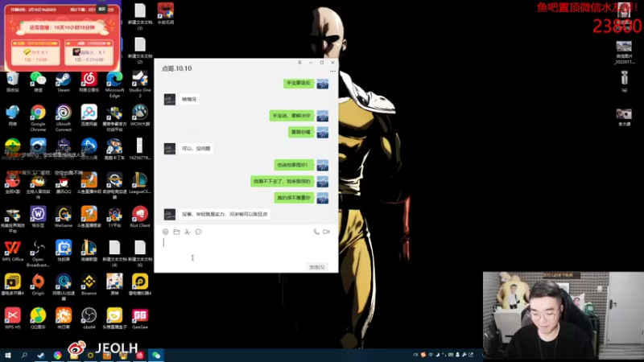The height and width of the screenshot is (362, 644).
Task: Click the Send (S) button
Action: point(316,267)
